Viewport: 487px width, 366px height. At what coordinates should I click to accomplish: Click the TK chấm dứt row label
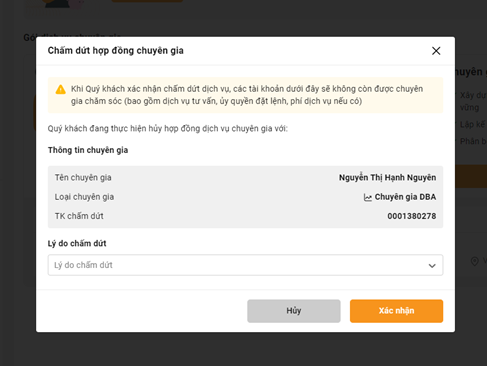click(x=79, y=216)
